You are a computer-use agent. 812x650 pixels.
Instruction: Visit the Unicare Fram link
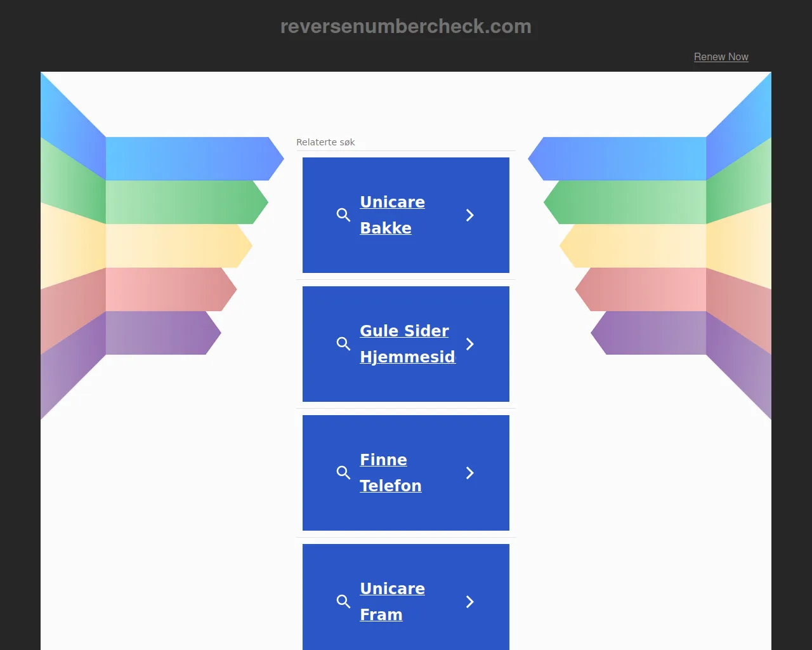pyautogui.click(x=392, y=601)
